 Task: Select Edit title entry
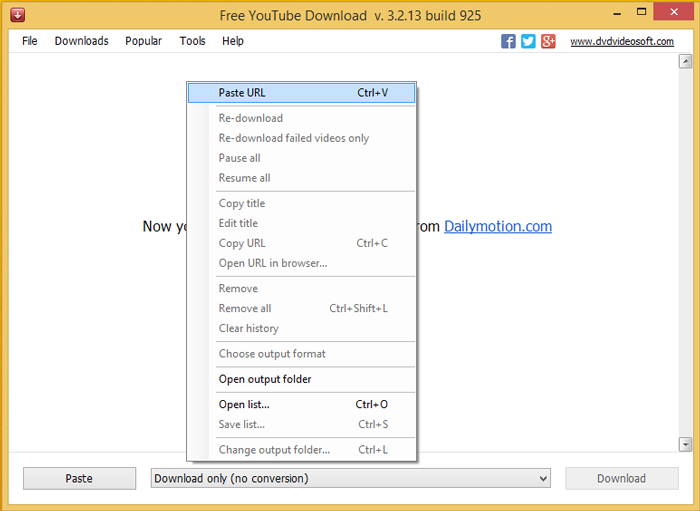pos(301,223)
